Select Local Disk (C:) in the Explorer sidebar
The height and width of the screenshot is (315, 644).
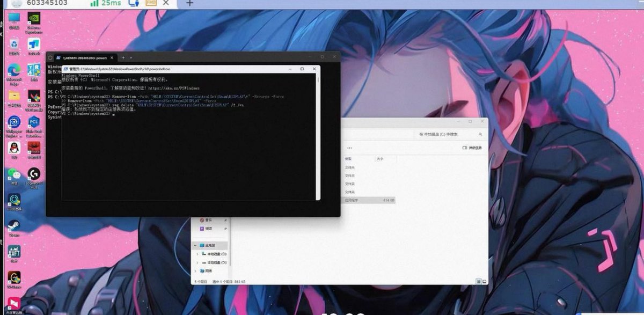(214, 254)
